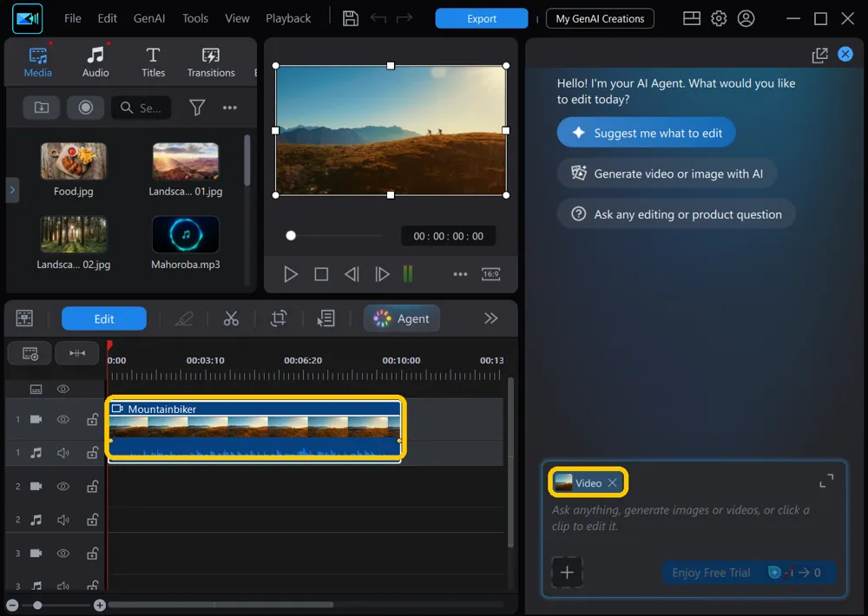Open the media library more options menu
The width and height of the screenshot is (868, 616).
pos(230,108)
